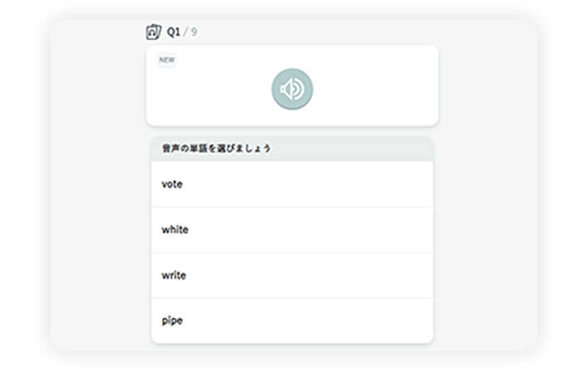Replay the pronunciation sound clip
This screenshot has width=588, height=371.
(292, 89)
